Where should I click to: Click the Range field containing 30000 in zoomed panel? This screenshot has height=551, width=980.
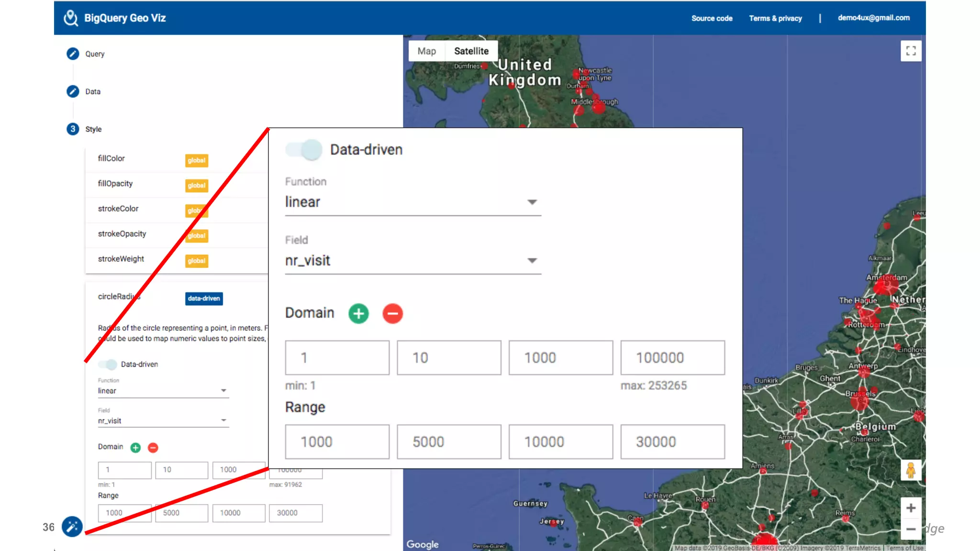pyautogui.click(x=672, y=442)
